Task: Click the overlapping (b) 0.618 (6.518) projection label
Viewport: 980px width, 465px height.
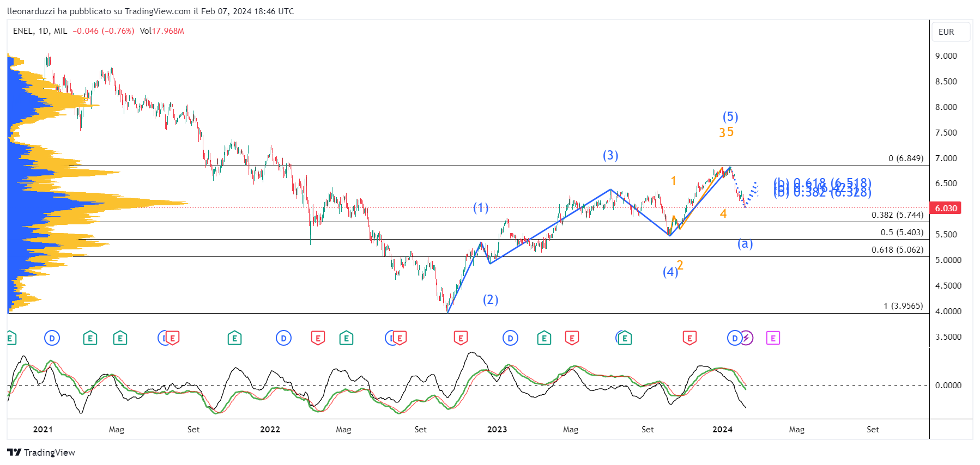Action: (822, 183)
